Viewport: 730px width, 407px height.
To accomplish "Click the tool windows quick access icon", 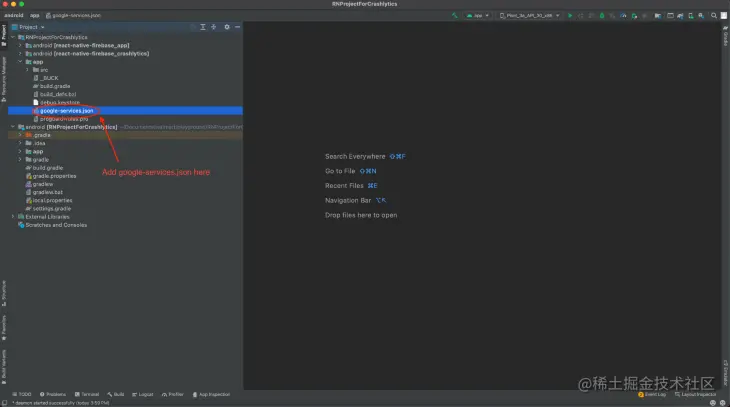I will click(x=4, y=403).
